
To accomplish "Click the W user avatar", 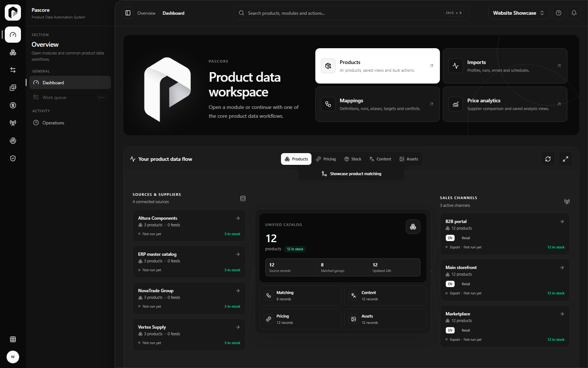I will click(13, 357).
